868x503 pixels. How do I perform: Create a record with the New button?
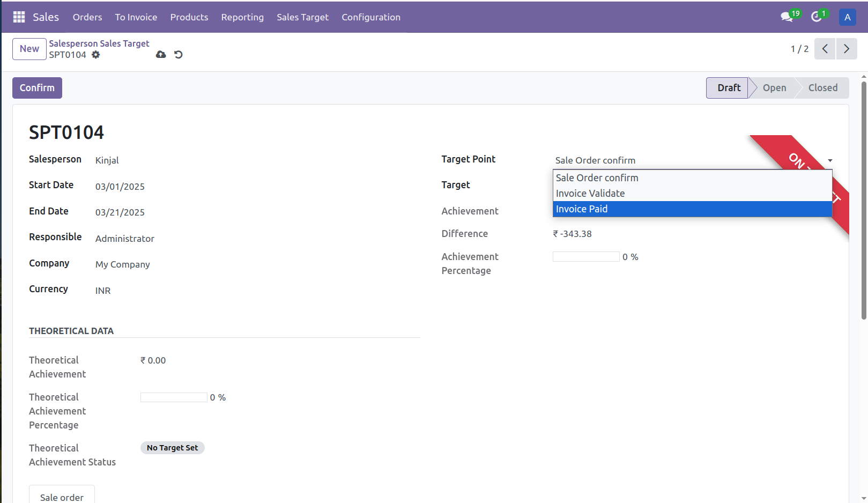[x=29, y=49]
